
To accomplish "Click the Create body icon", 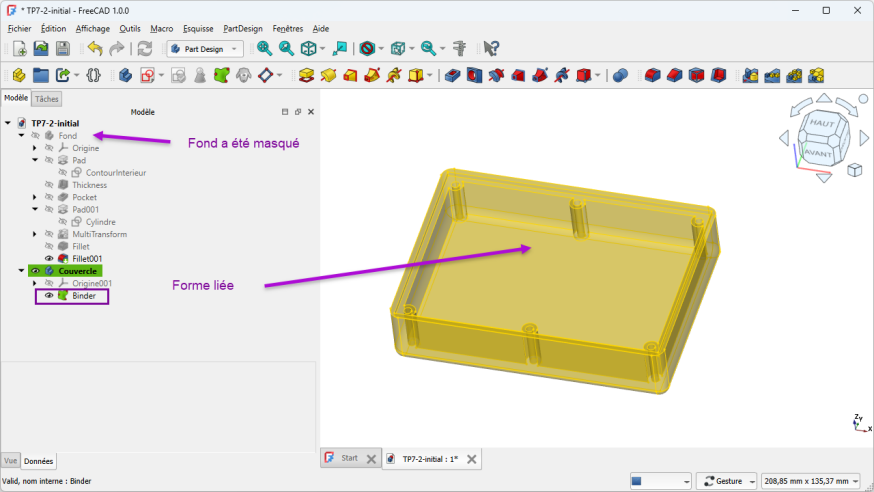I will click(125, 75).
